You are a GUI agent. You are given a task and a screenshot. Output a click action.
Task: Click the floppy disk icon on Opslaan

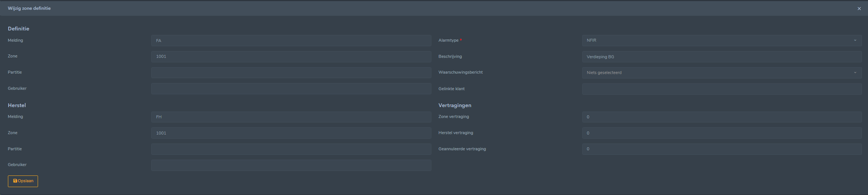pyautogui.click(x=15, y=181)
